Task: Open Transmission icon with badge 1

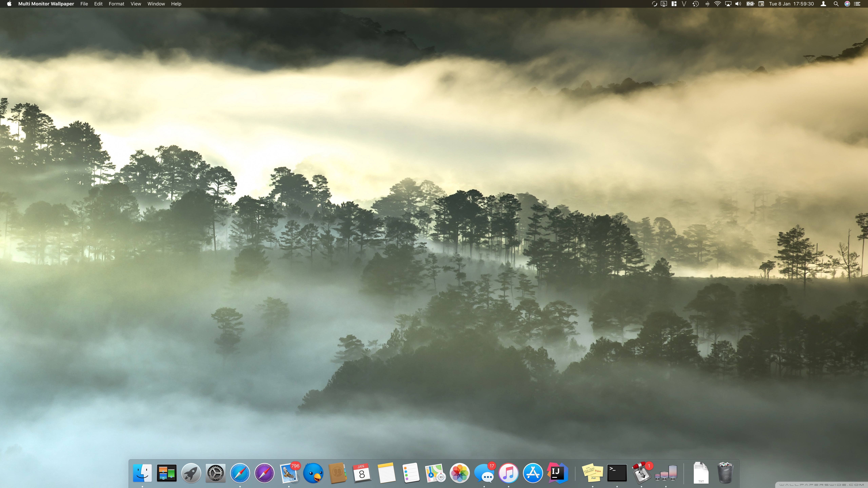Action: click(x=642, y=473)
